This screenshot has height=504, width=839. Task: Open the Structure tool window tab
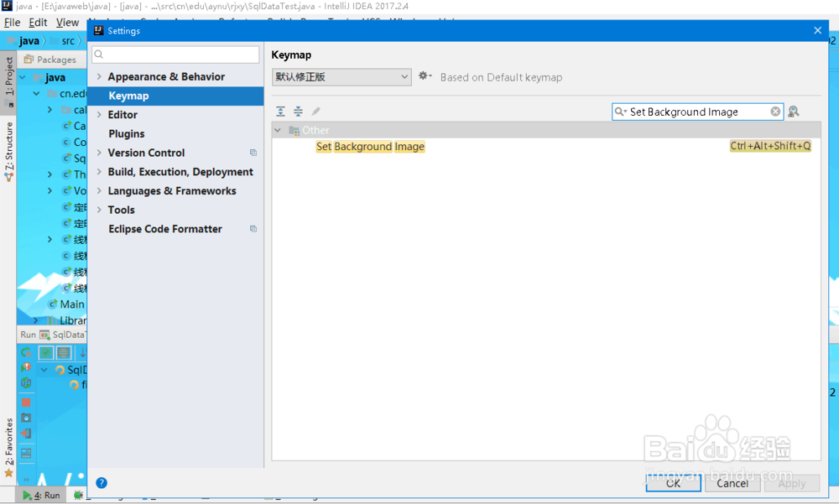pyautogui.click(x=8, y=152)
